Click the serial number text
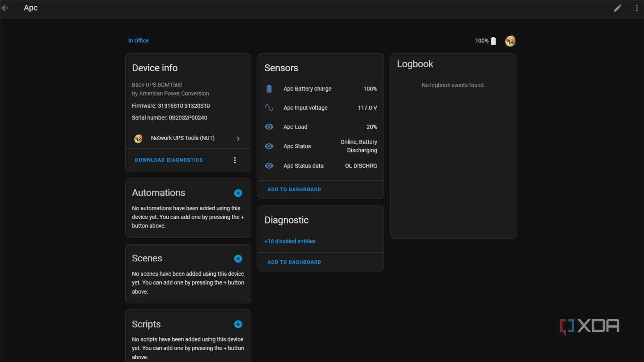Screen dimensions: 644x362 coord(169,118)
